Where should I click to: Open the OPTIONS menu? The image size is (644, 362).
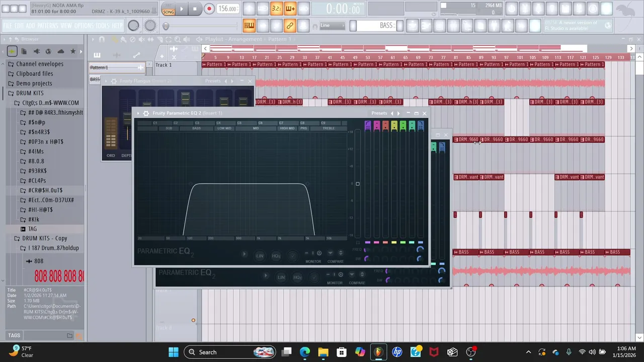click(x=84, y=25)
